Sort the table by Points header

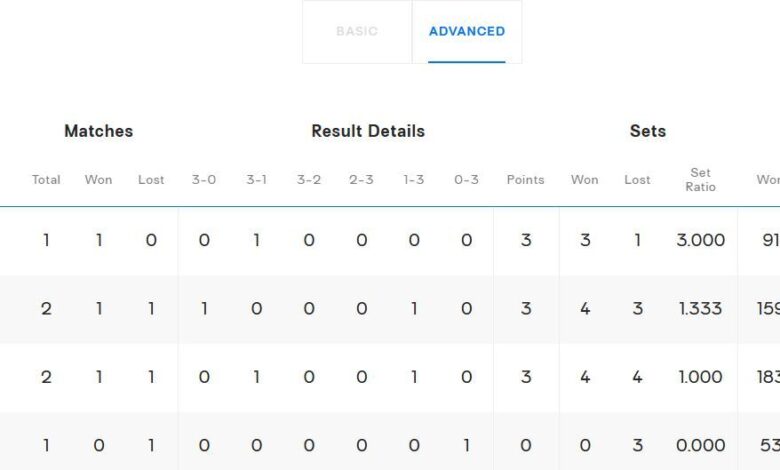coord(525,180)
